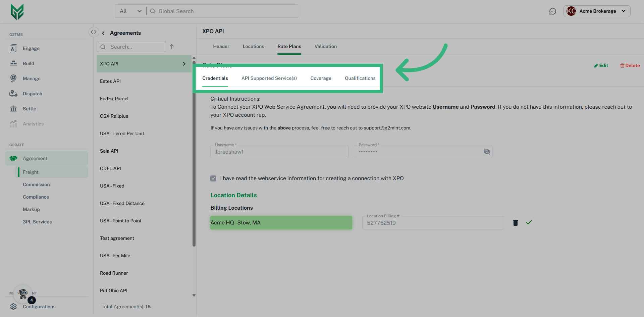Switch to the API Supported Service(s) tab
The width and height of the screenshot is (644, 317).
click(x=269, y=78)
